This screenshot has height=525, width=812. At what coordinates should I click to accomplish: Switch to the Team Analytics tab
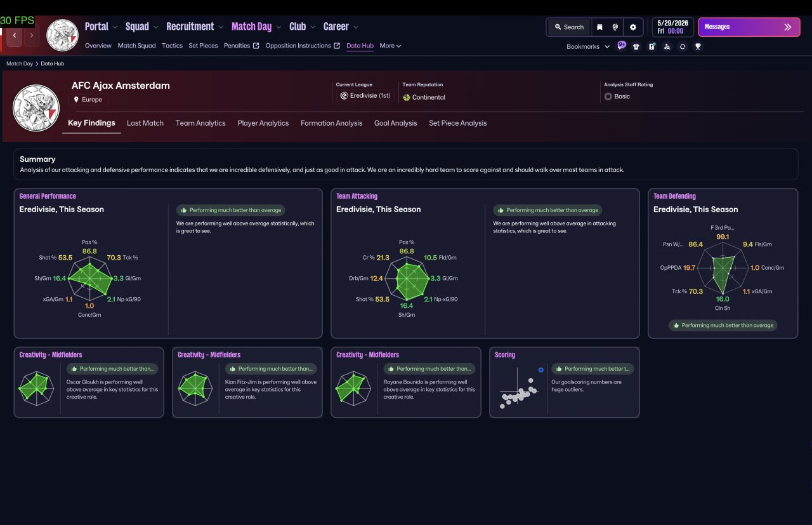point(200,123)
